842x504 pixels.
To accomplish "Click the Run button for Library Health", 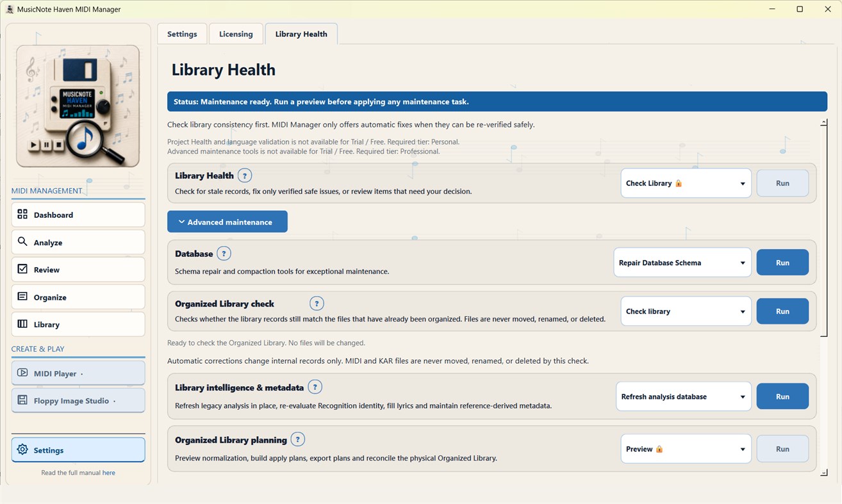I will (x=782, y=183).
